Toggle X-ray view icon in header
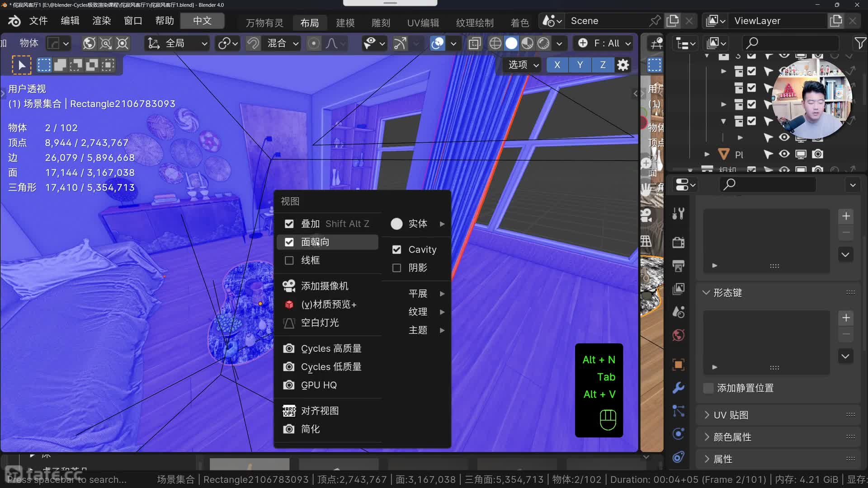 tap(474, 43)
